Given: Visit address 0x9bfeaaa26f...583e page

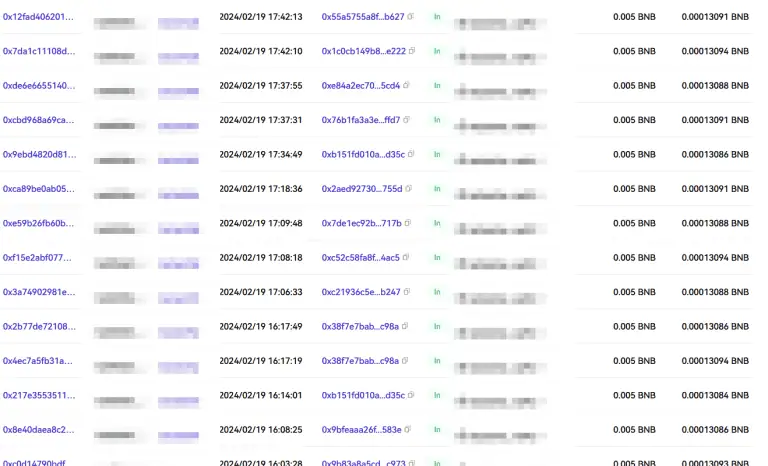Looking at the screenshot, I should click(x=361, y=429).
